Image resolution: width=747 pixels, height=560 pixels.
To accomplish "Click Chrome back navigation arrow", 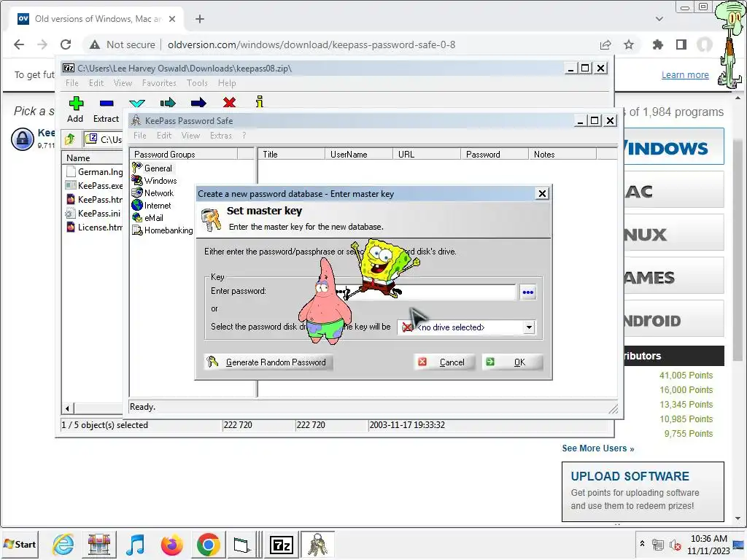I will (x=18, y=44).
